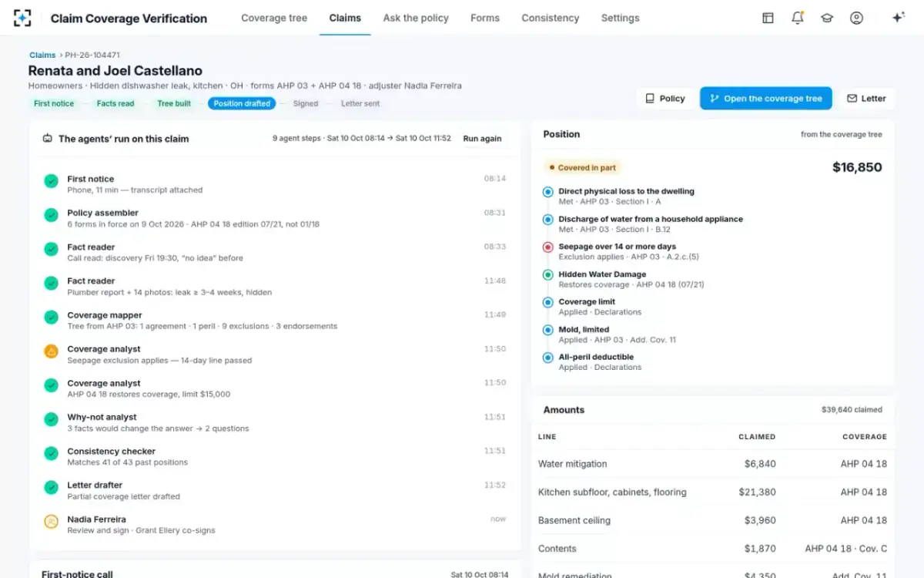Viewport: 924px width, 578px height.
Task: Click the orange warning icon for Coverage analyst
Action: click(51, 351)
